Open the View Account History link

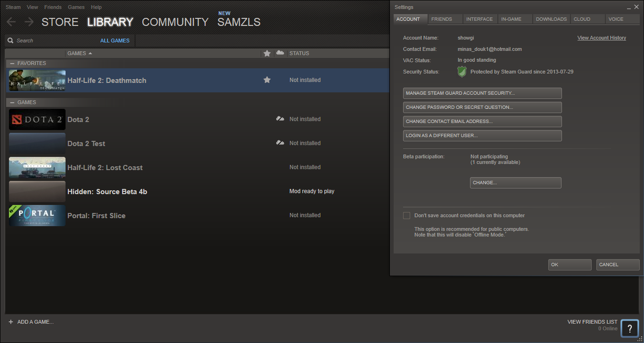pyautogui.click(x=602, y=38)
